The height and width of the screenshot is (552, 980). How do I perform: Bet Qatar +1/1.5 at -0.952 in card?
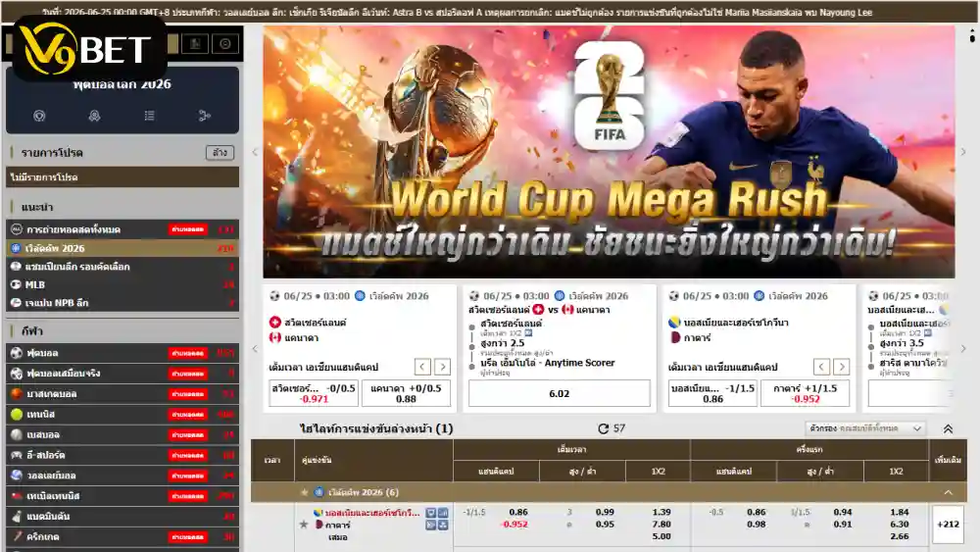point(805,393)
